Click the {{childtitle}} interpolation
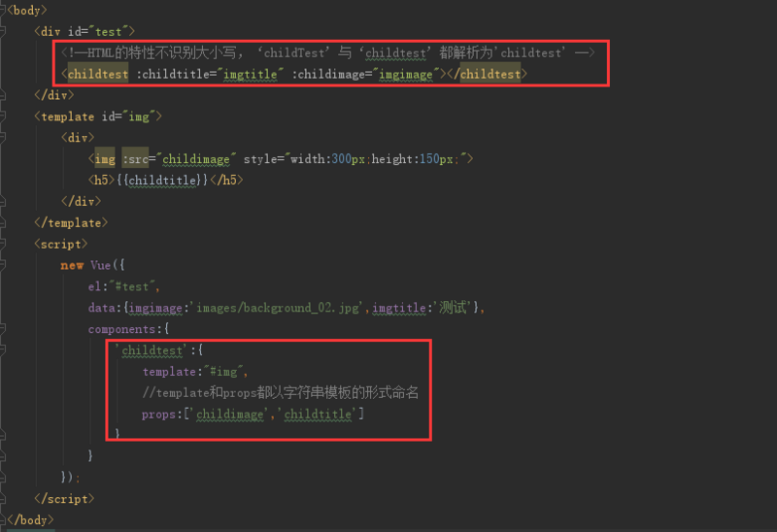777x532 pixels. [161, 181]
